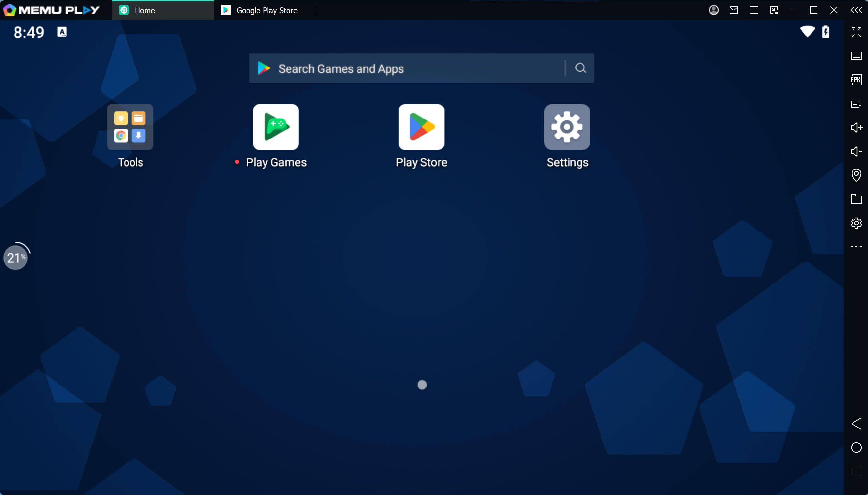The height and width of the screenshot is (495, 868).
Task: Decrease volume with speaker minus icon
Action: click(856, 151)
